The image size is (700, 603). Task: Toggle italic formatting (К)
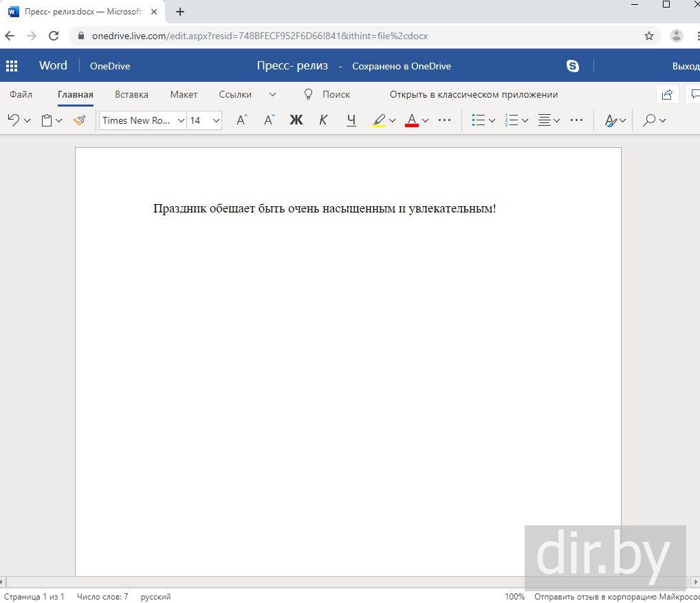(x=323, y=120)
